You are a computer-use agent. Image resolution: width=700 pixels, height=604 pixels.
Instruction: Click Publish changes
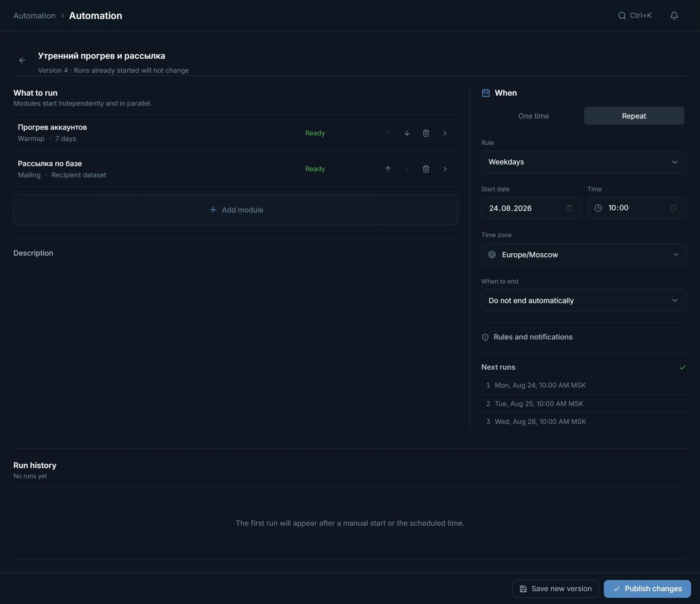click(647, 589)
